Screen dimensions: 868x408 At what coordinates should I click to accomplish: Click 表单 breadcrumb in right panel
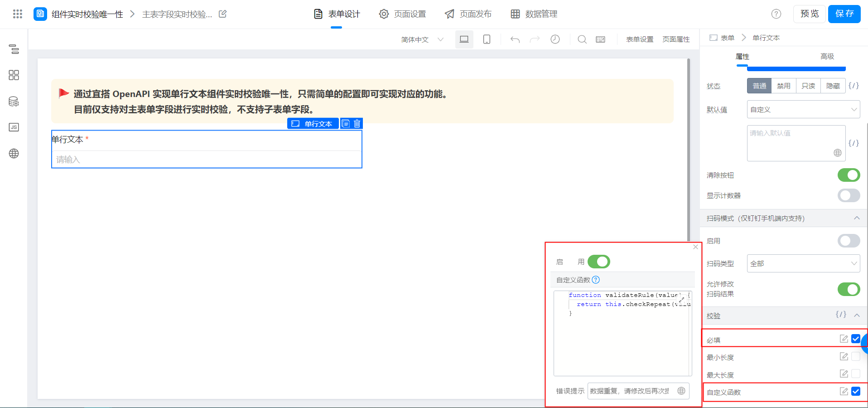coord(722,38)
